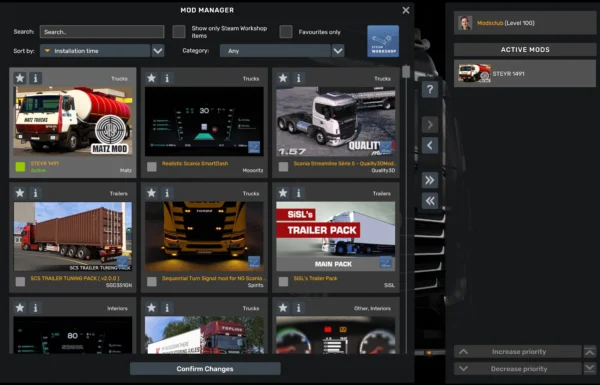Open the question mark help button

coord(430,89)
